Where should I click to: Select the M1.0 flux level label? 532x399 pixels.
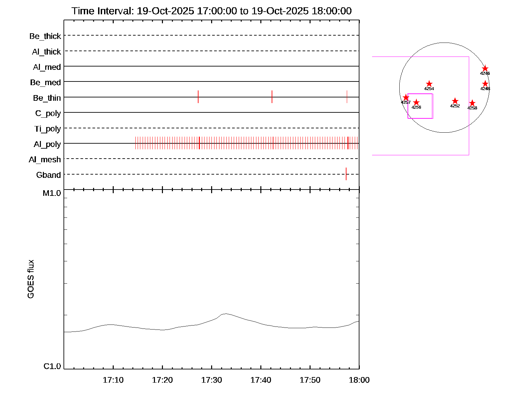[x=52, y=193]
